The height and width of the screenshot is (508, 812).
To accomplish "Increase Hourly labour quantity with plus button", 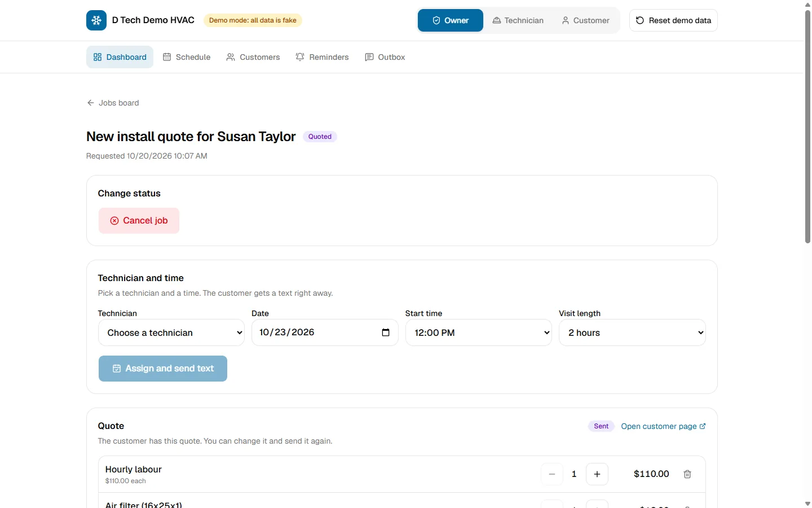I will click(597, 474).
